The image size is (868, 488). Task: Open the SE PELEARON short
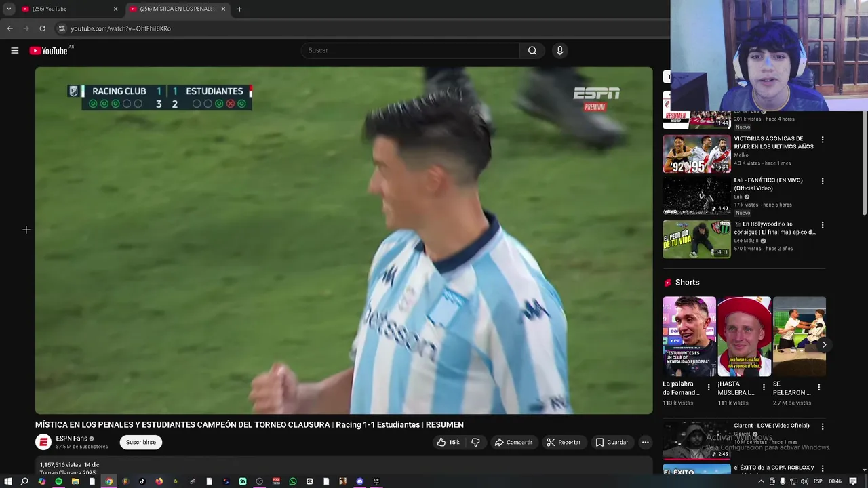point(800,336)
